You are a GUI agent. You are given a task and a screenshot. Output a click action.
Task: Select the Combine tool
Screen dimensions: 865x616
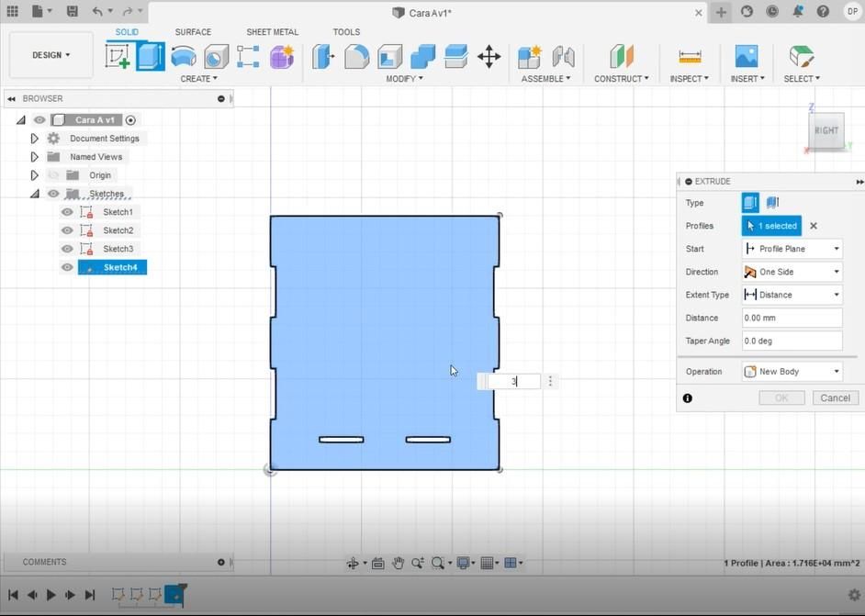(422, 57)
